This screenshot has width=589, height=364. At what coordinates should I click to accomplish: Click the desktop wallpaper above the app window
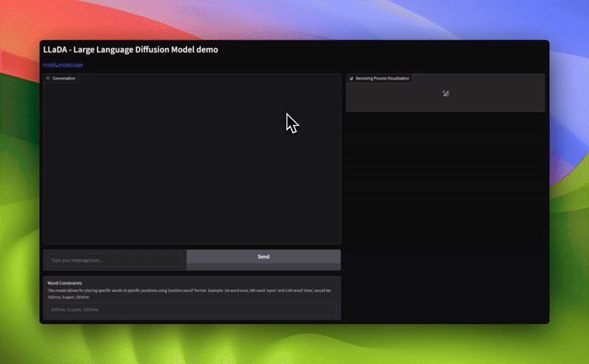click(x=294, y=18)
